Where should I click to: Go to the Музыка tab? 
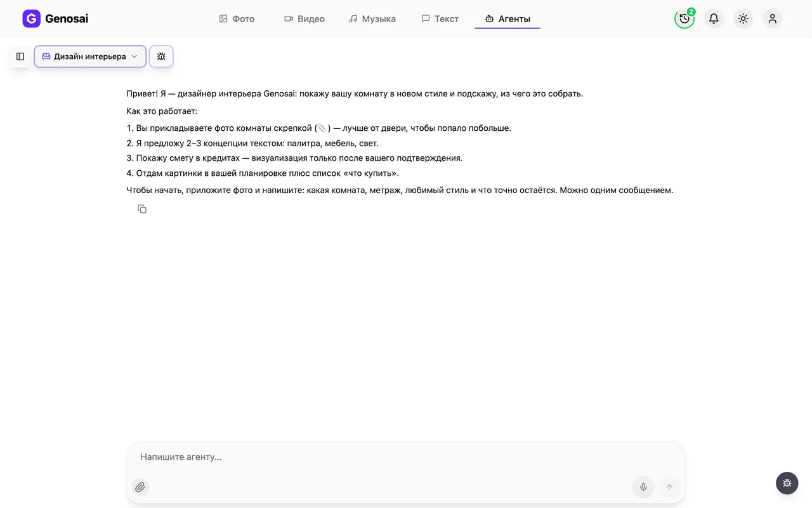point(372,19)
